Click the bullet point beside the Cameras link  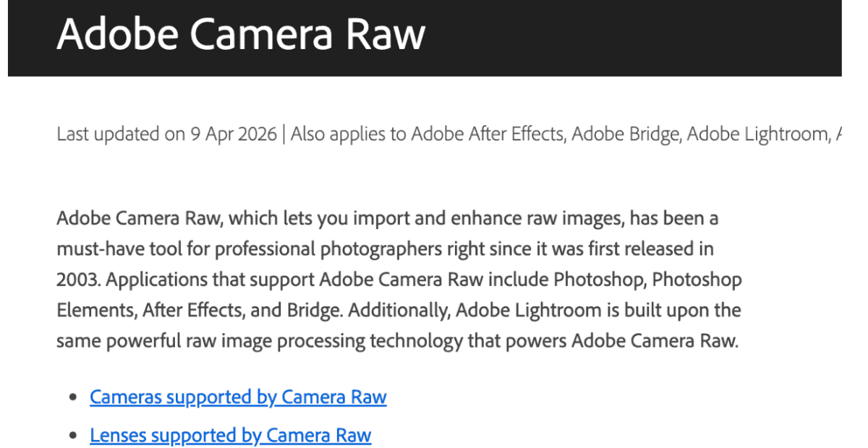point(72,397)
